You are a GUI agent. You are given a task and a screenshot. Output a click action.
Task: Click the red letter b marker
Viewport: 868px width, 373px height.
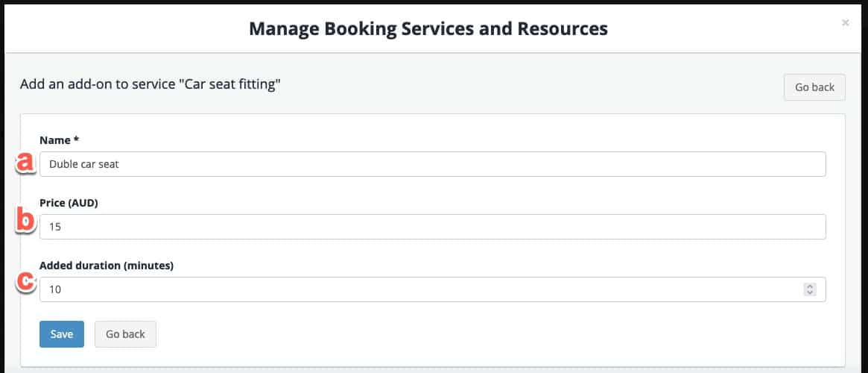26,221
